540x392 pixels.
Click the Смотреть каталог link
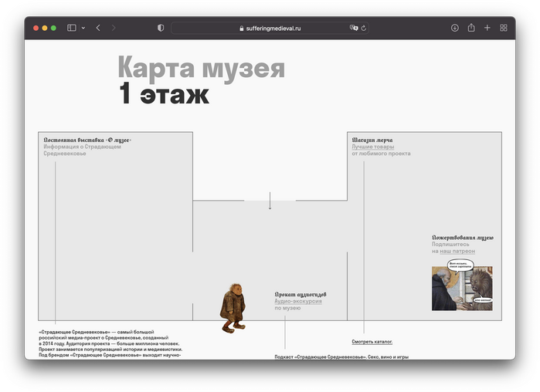[x=372, y=341]
